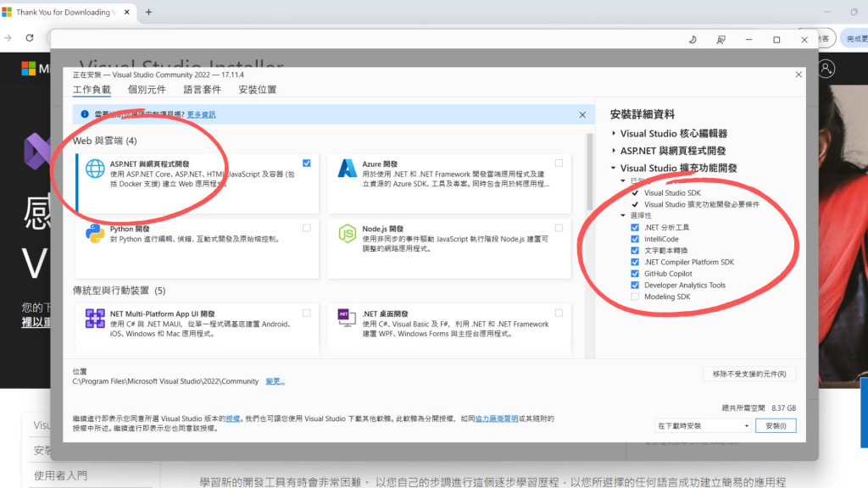The width and height of the screenshot is (868, 488).
Task: Expand Visual Studio 核心編輯器 details
Action: (614, 133)
